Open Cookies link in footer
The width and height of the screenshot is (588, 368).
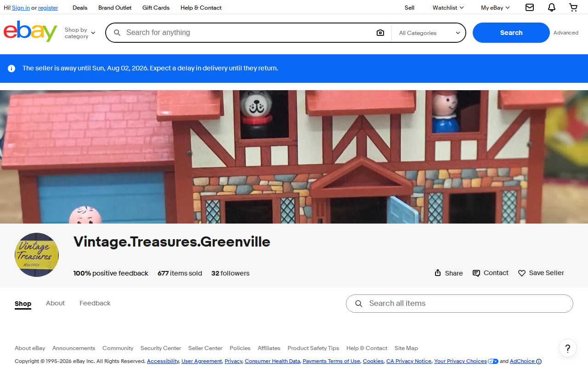tap(373, 362)
